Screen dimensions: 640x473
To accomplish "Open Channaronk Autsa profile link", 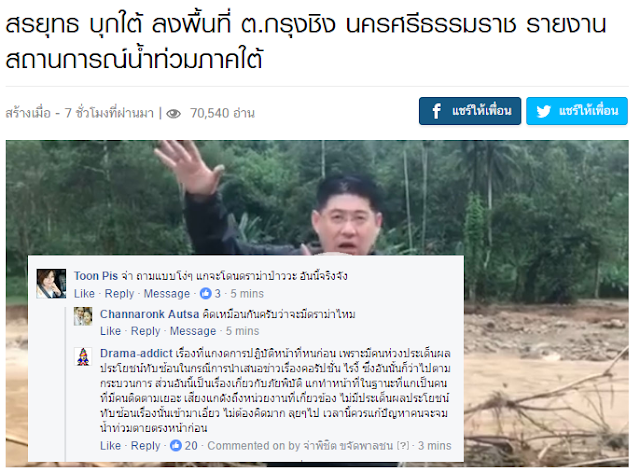I will (149, 314).
